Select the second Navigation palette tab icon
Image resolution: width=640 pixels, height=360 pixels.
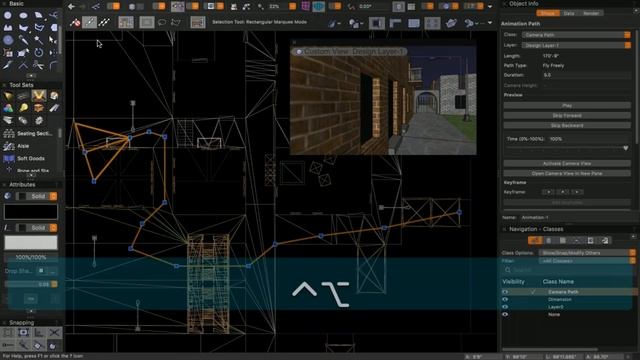[x=549, y=240]
